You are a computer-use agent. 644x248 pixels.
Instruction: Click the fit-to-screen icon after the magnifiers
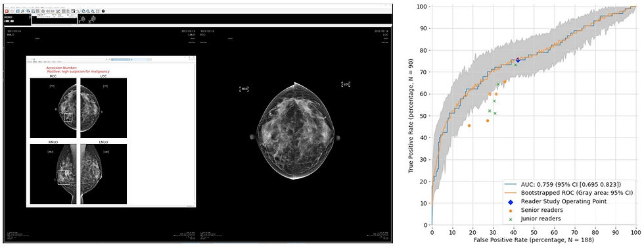tap(98, 11)
